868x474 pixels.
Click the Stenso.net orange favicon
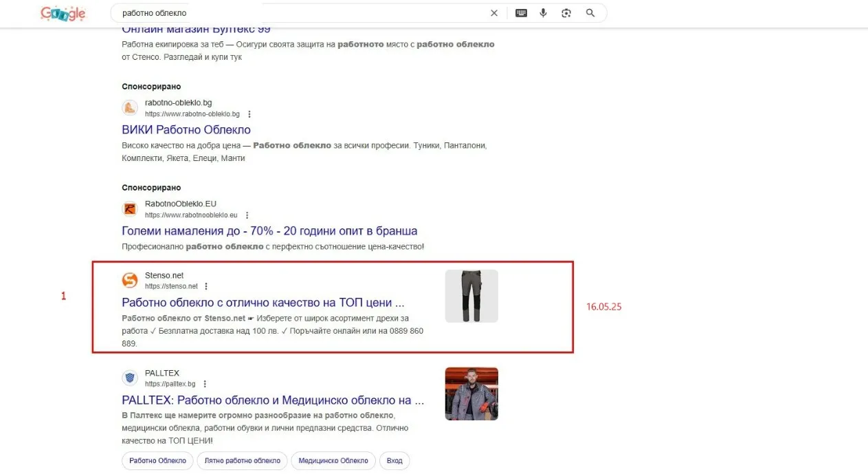click(130, 280)
